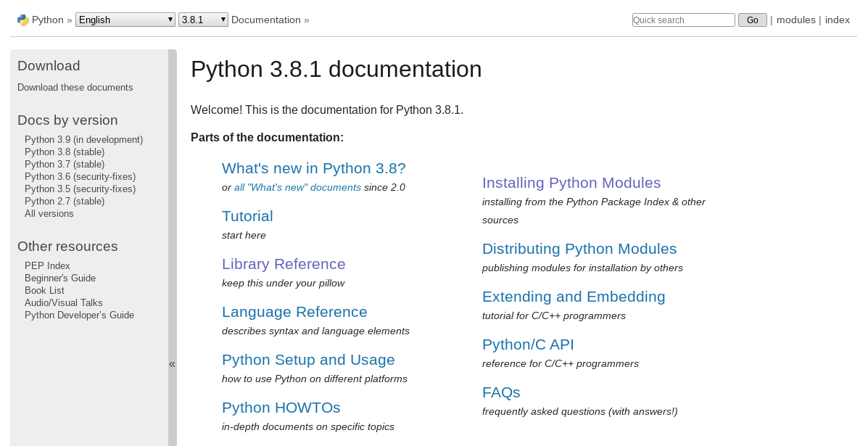The height and width of the screenshot is (446, 868).
Task: Open Download these documents
Action: [x=75, y=87]
